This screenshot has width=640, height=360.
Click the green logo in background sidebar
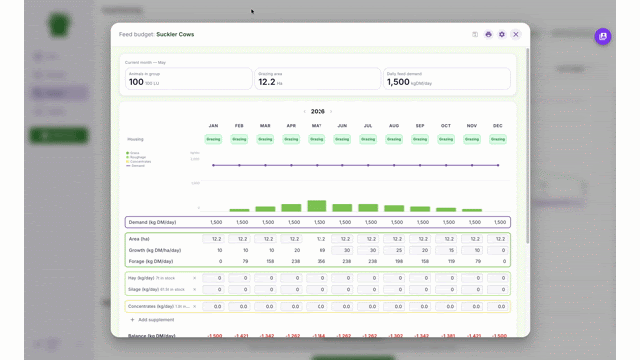click(59, 24)
